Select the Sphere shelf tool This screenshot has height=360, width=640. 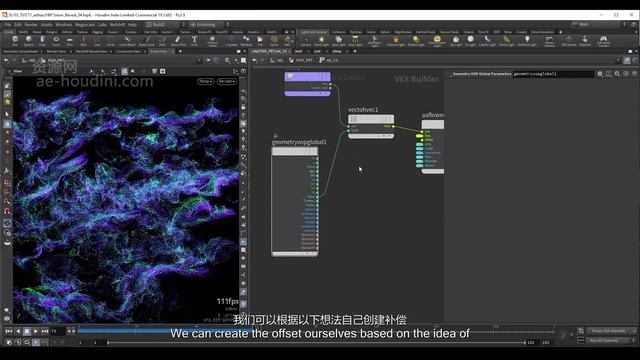tap(29, 41)
